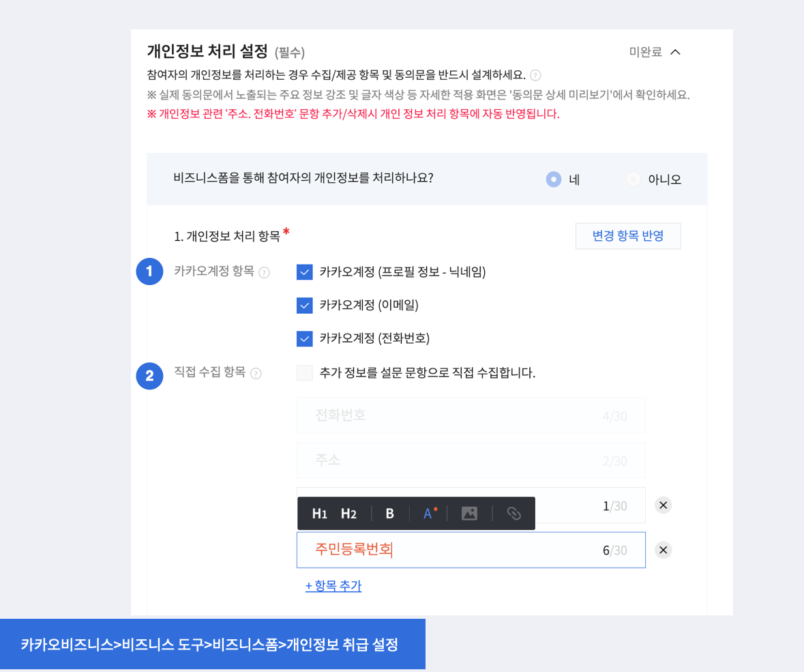
Task: Toggle the 카카오계정 (이메일) checkbox
Action: click(x=305, y=305)
